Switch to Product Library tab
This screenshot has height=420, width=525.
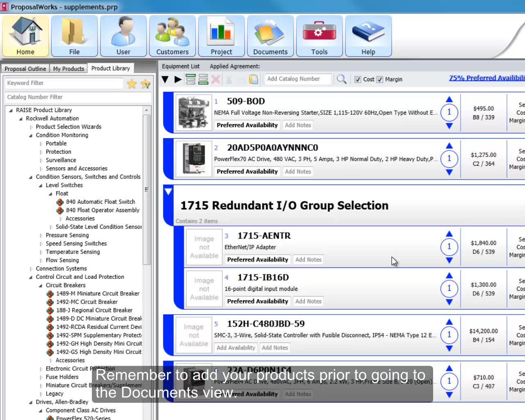[111, 68]
